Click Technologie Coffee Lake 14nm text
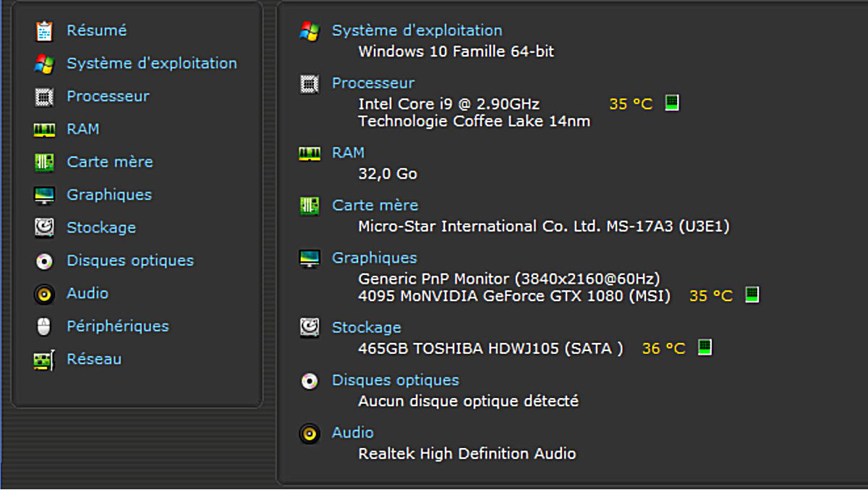868x490 pixels. coord(475,122)
